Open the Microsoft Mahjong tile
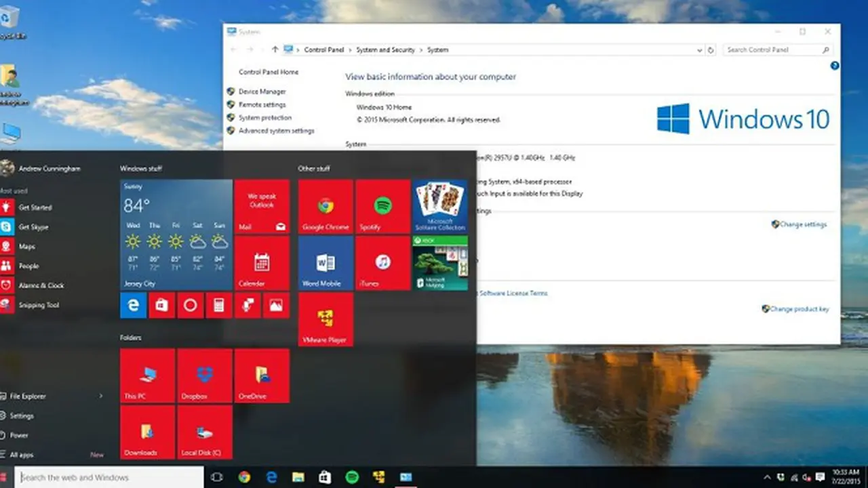Screen dimensions: 868x488 440,263
